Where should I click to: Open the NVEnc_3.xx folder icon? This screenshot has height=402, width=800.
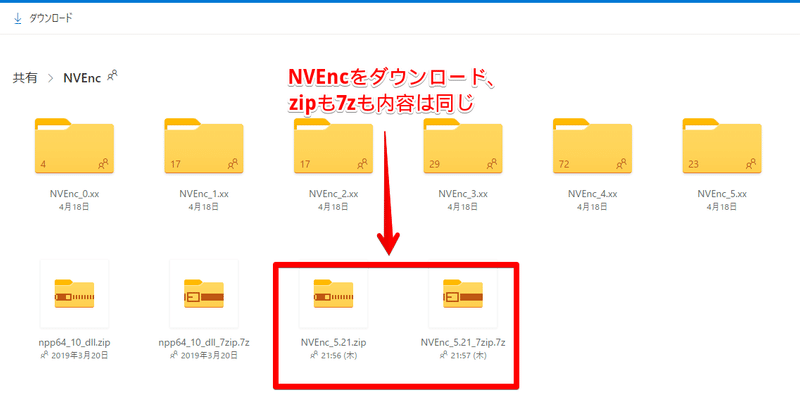click(x=463, y=146)
